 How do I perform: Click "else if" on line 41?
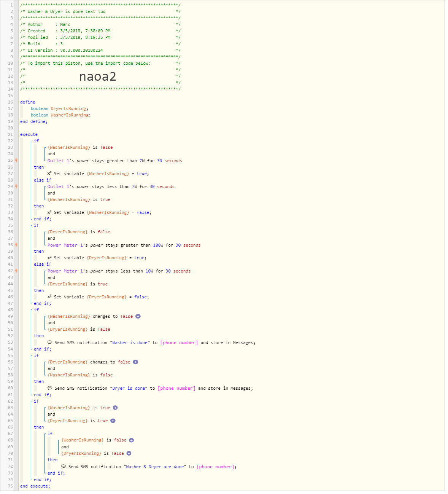coord(43,264)
